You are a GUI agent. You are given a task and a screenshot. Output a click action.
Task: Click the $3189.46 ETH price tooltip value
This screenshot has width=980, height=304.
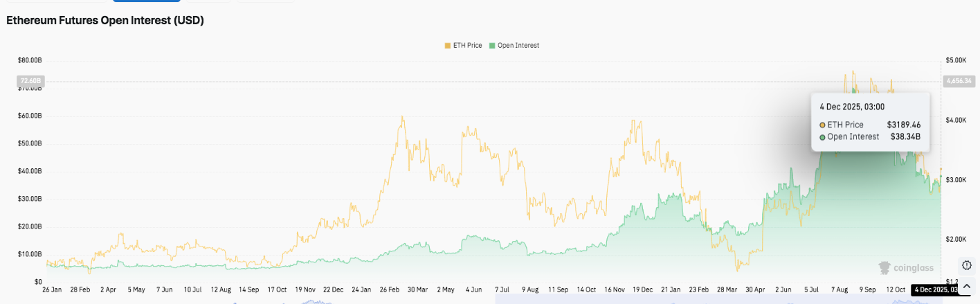[903, 125]
